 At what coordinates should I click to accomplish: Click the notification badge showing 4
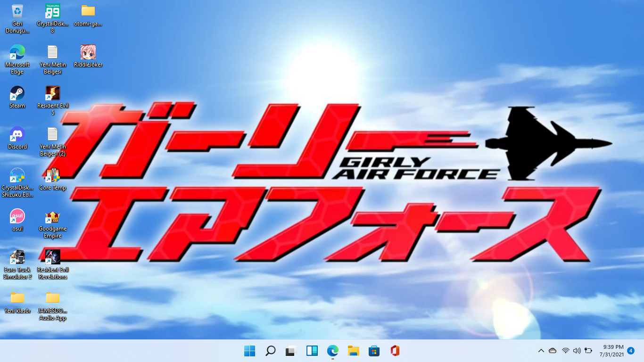tap(630, 351)
